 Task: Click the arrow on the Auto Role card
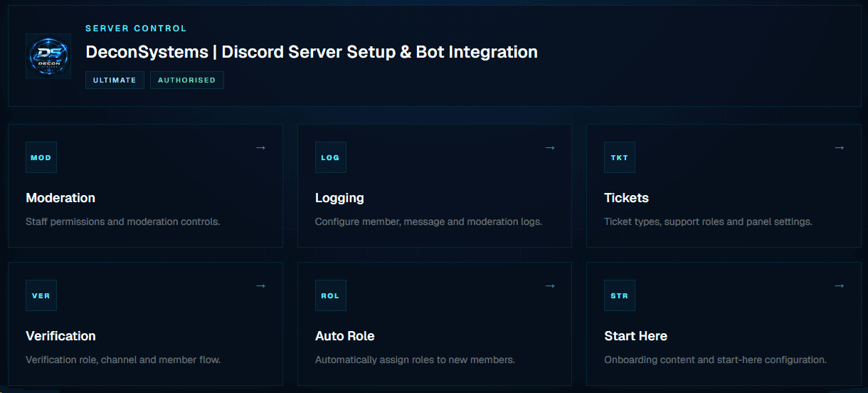tap(550, 285)
